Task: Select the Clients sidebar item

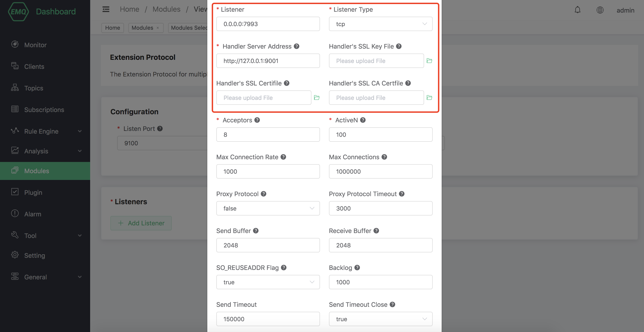Action: (x=34, y=67)
